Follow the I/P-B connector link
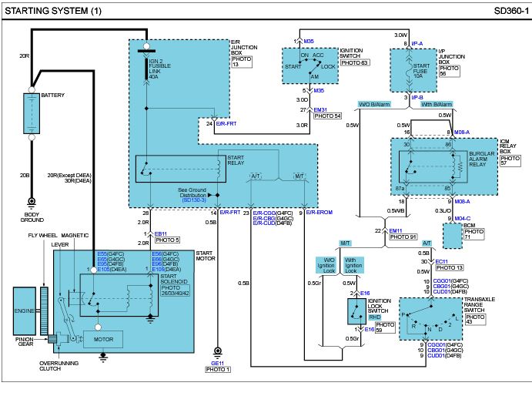 click(417, 98)
